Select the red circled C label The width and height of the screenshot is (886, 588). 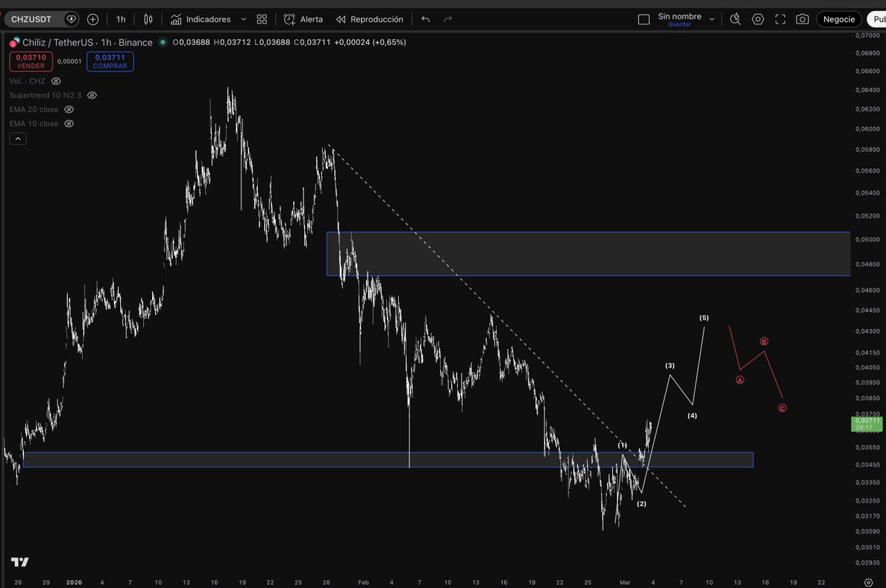click(783, 408)
